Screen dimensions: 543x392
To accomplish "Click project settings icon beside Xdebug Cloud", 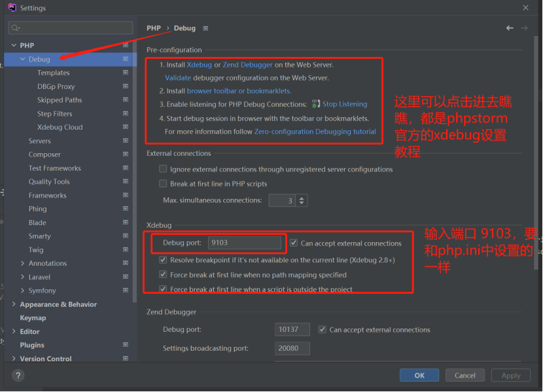I will tap(126, 127).
